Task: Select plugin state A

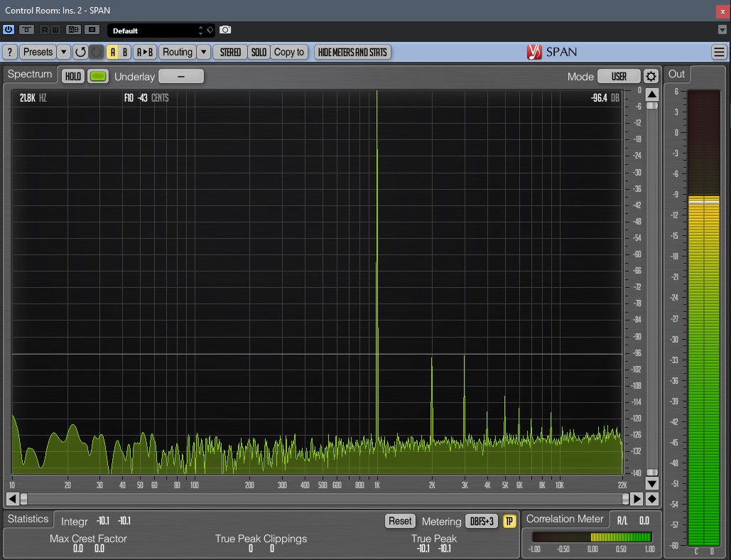Action: (113, 52)
